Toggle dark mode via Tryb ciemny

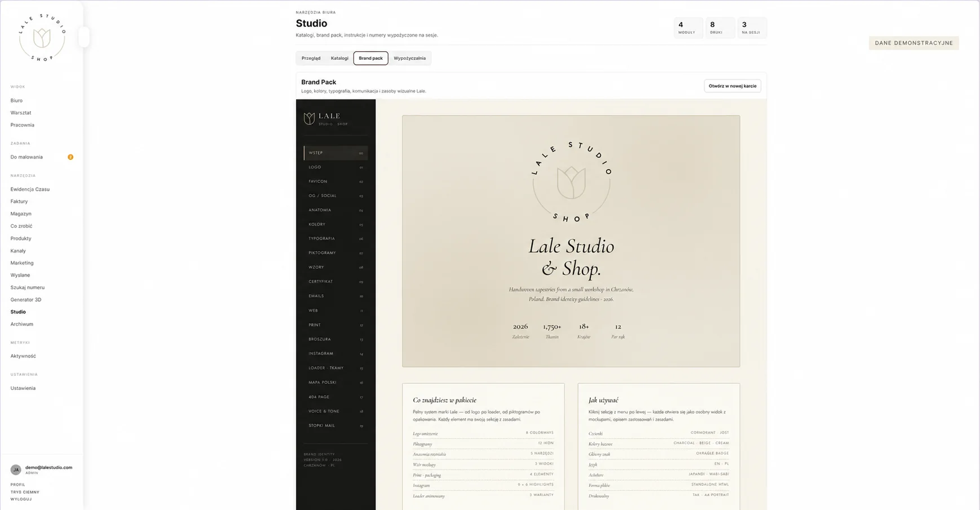point(25,492)
